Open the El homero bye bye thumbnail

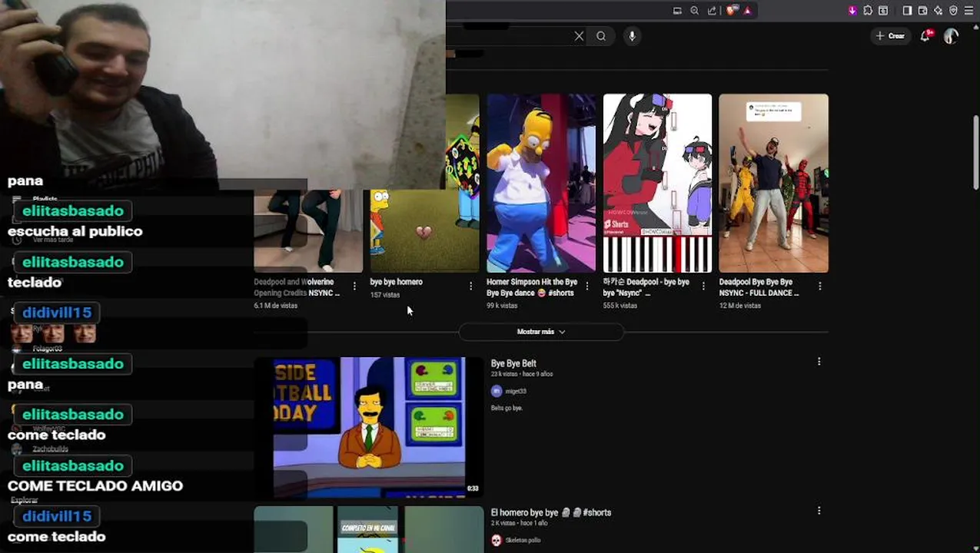click(x=369, y=529)
